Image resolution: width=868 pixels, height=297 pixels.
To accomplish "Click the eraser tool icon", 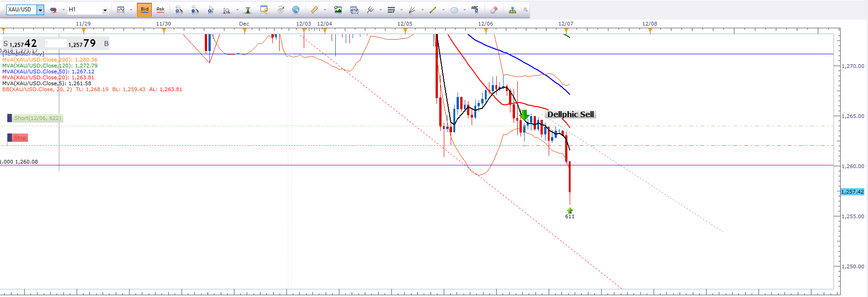I will click(x=494, y=10).
